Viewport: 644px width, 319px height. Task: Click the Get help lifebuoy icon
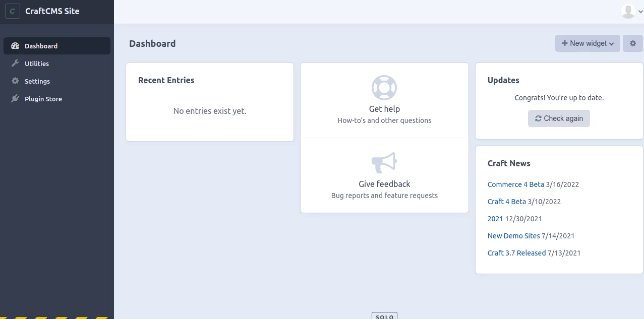tap(384, 88)
